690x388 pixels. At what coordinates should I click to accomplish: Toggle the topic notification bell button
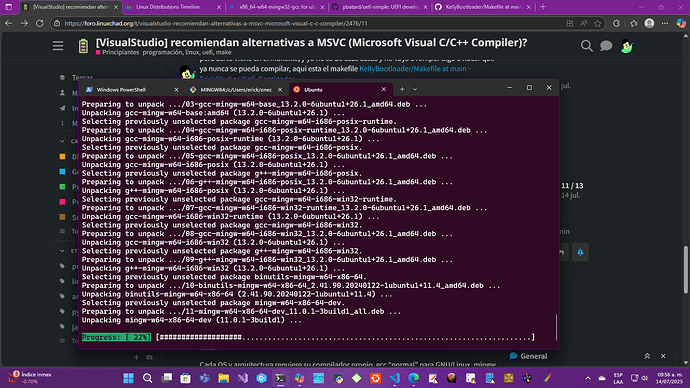pos(580,252)
